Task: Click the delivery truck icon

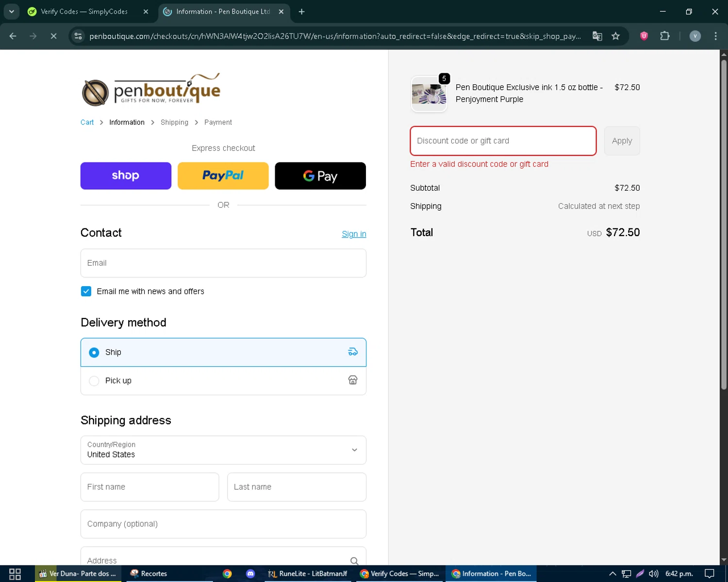Action: click(353, 352)
